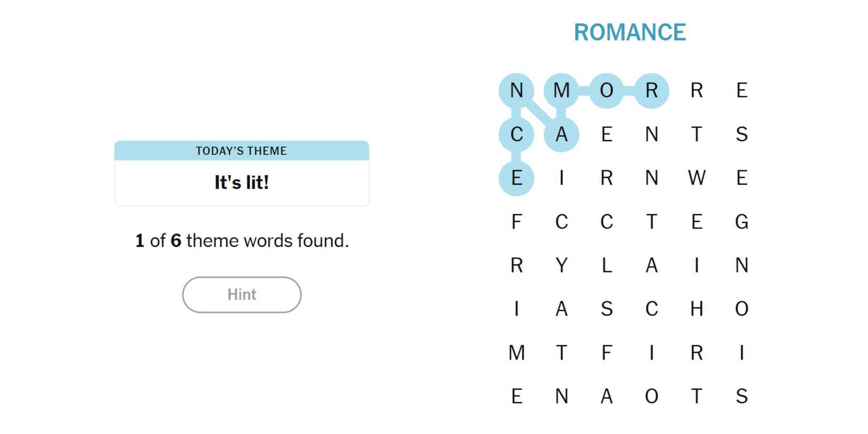Select the highlighted letter M
This screenshot has height=434, width=868.
point(561,90)
